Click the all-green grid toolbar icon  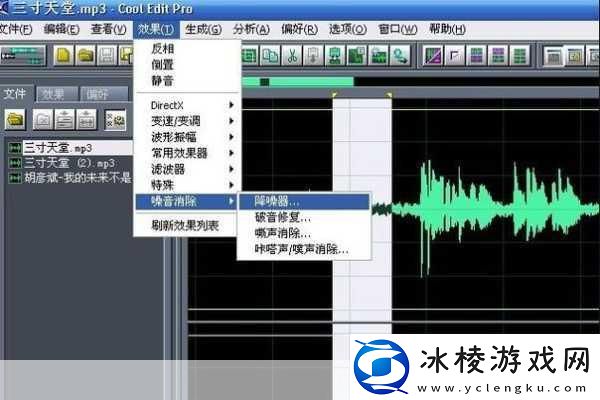[x=519, y=56]
